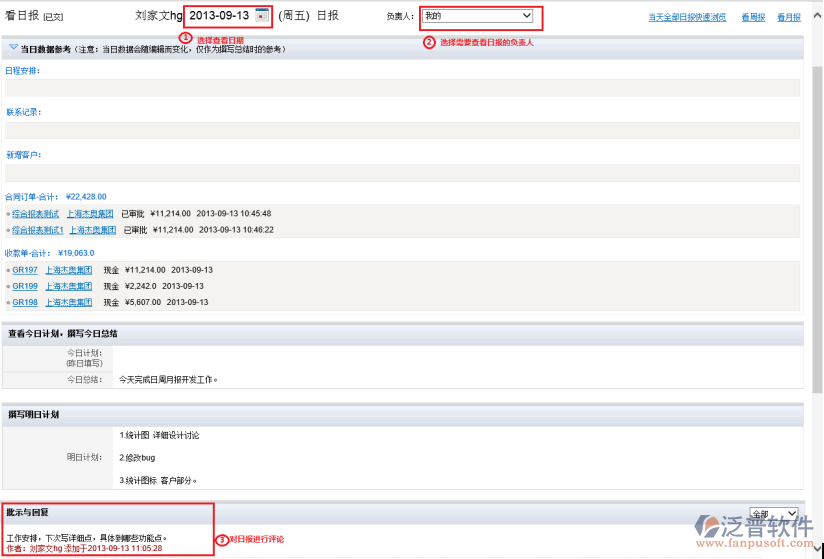Click the plan item 3.统计图标 客户部分
The image size is (824, 559).
coord(158,480)
